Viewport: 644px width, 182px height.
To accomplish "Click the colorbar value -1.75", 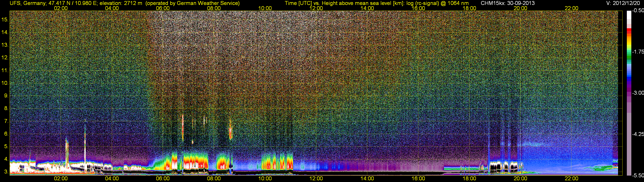I will [638, 52].
